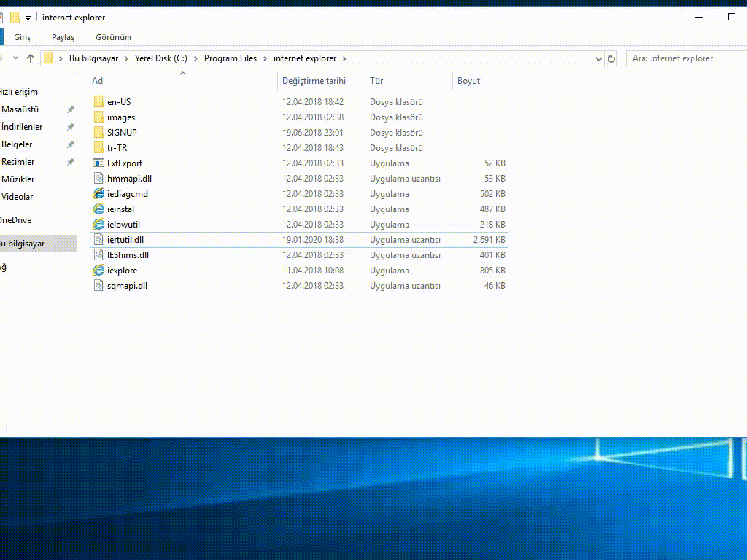Image resolution: width=747 pixels, height=560 pixels.
Task: Expand chevron after Program Files in breadcrumb
Action: [266, 58]
